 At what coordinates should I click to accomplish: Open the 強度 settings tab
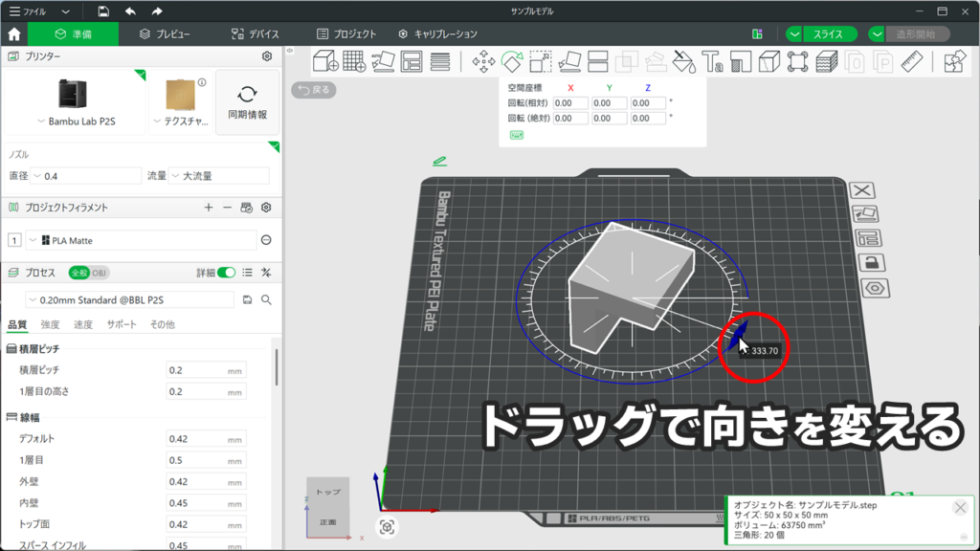point(50,324)
